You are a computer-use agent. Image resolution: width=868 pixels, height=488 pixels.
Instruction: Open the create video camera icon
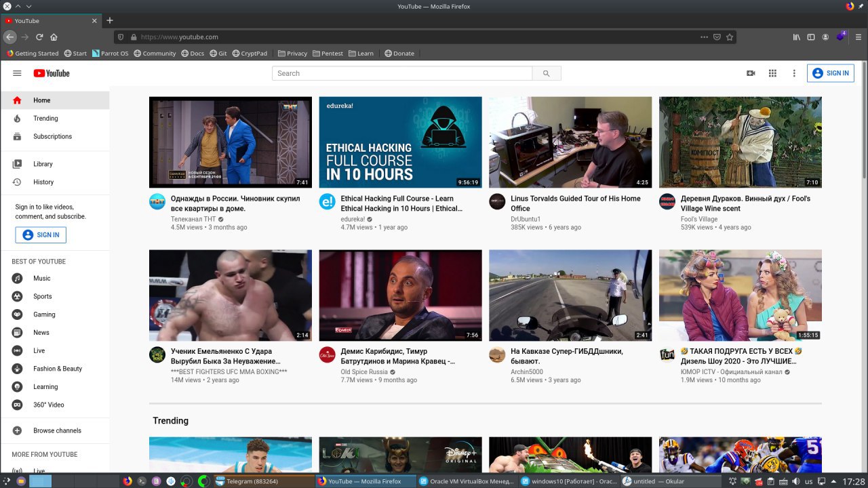coord(751,73)
